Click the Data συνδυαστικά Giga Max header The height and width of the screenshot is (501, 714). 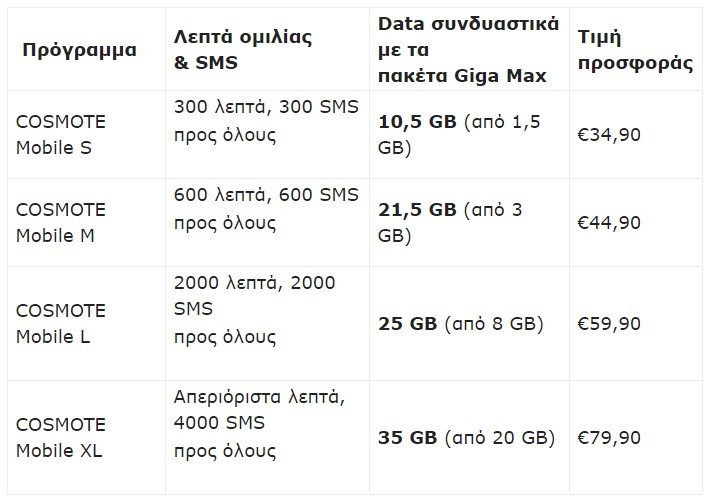point(468,48)
